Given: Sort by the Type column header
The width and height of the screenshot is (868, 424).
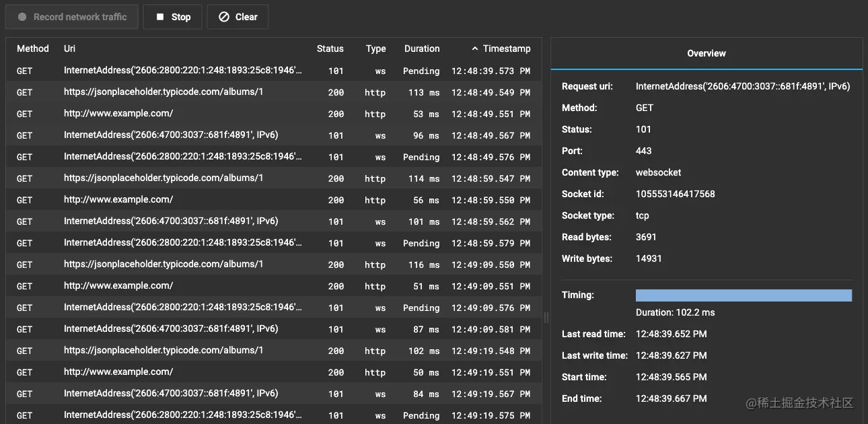Looking at the screenshot, I should pyautogui.click(x=376, y=48).
